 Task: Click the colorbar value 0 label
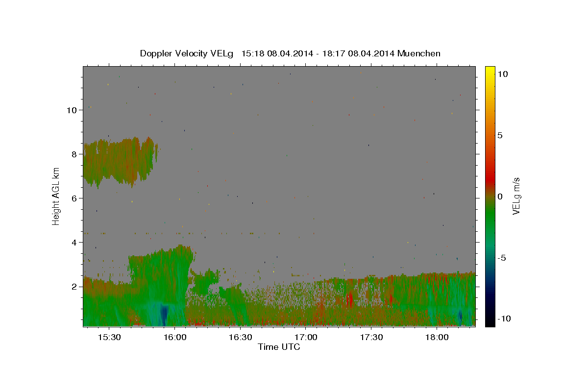(500, 196)
